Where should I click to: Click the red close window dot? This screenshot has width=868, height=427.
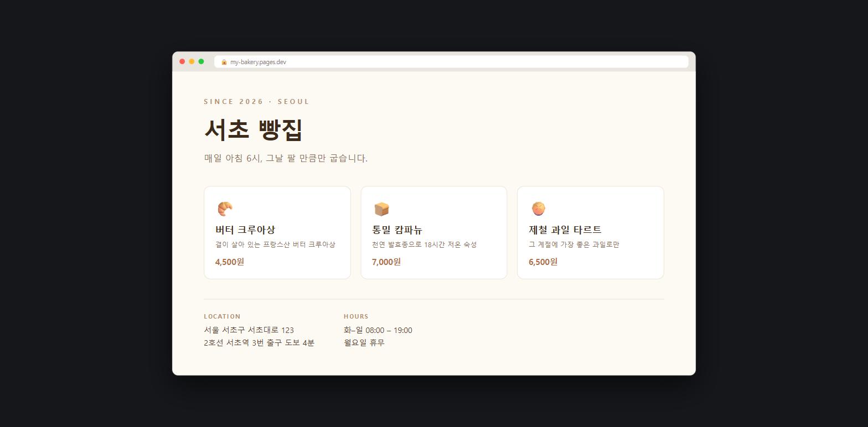pos(182,61)
